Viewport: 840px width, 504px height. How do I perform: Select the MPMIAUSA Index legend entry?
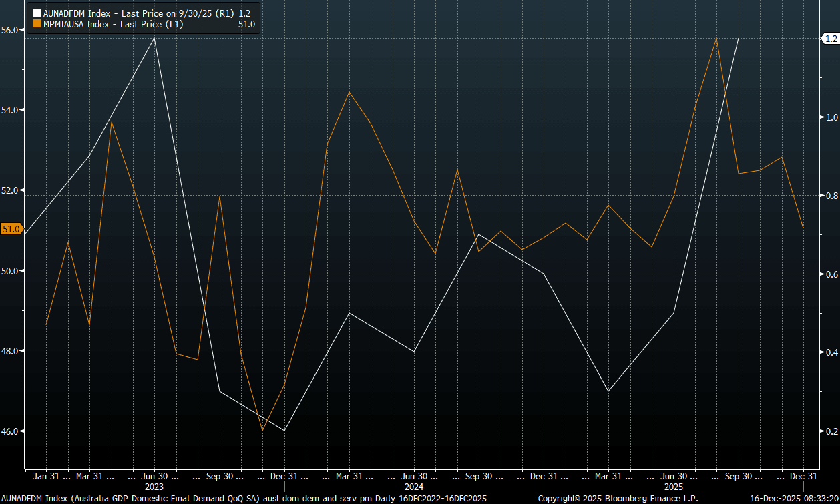point(114,25)
